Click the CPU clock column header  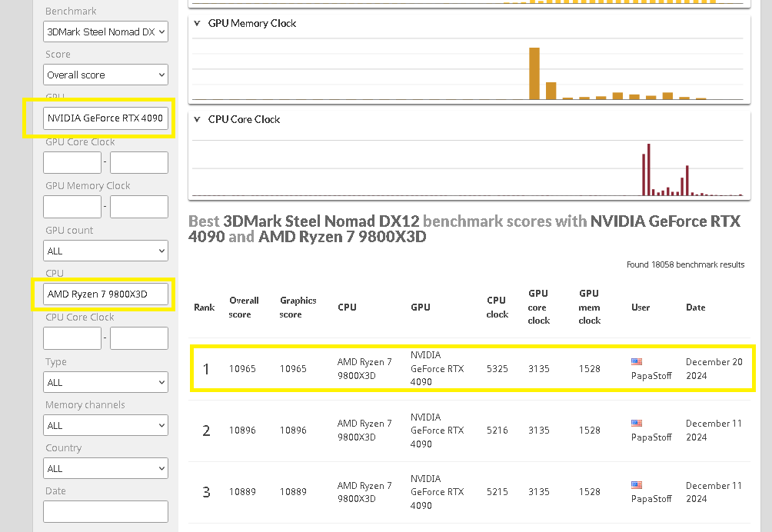pos(497,307)
